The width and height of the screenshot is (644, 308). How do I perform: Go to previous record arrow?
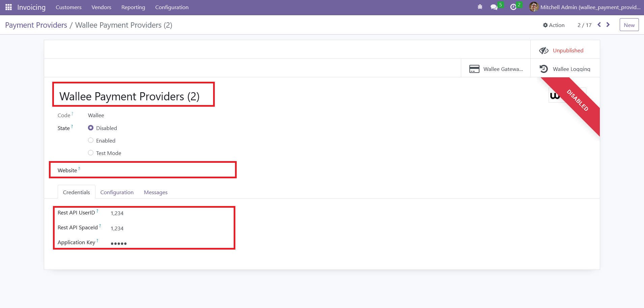click(599, 25)
